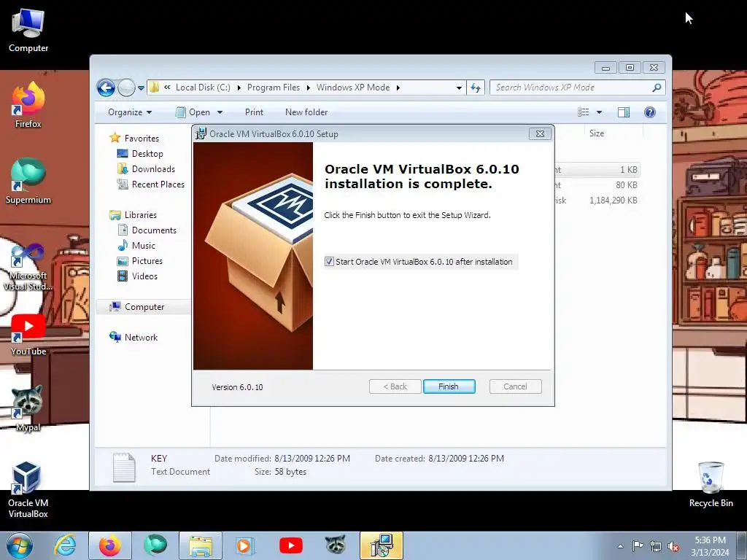Open Microsoft Visual Studio desktop shortcut
Image resolution: width=747 pixels, height=560 pixels.
click(28, 267)
